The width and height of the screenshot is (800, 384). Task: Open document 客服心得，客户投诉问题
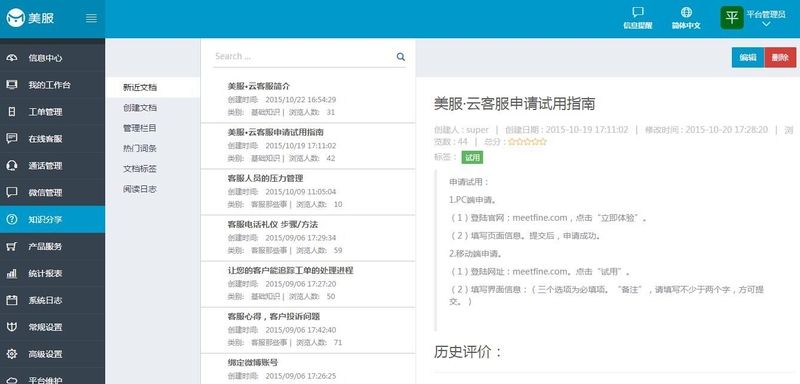tap(274, 316)
